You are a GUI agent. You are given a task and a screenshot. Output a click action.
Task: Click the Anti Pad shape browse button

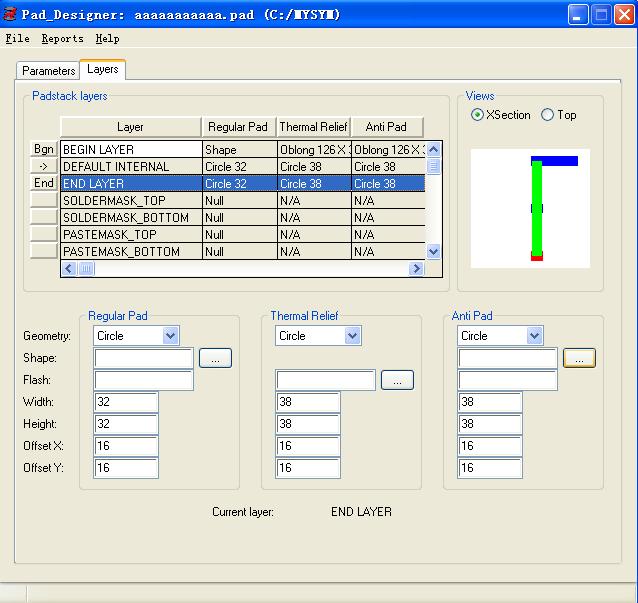[x=579, y=358]
